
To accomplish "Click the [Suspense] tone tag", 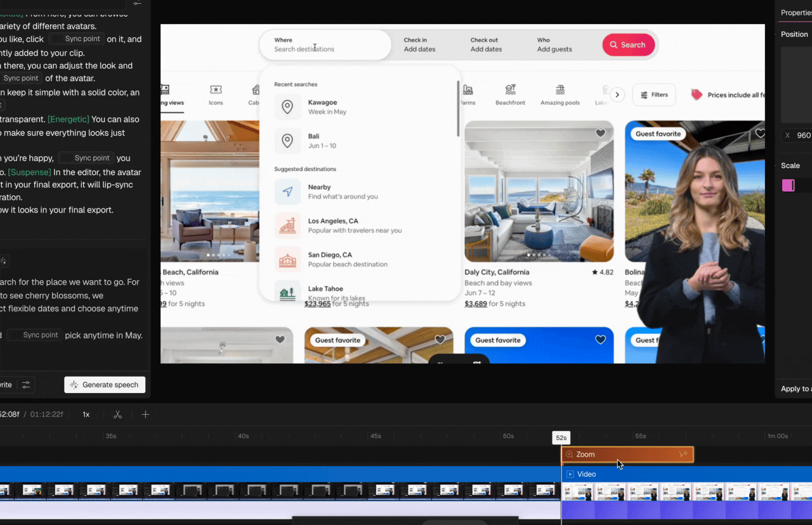I will (29, 172).
